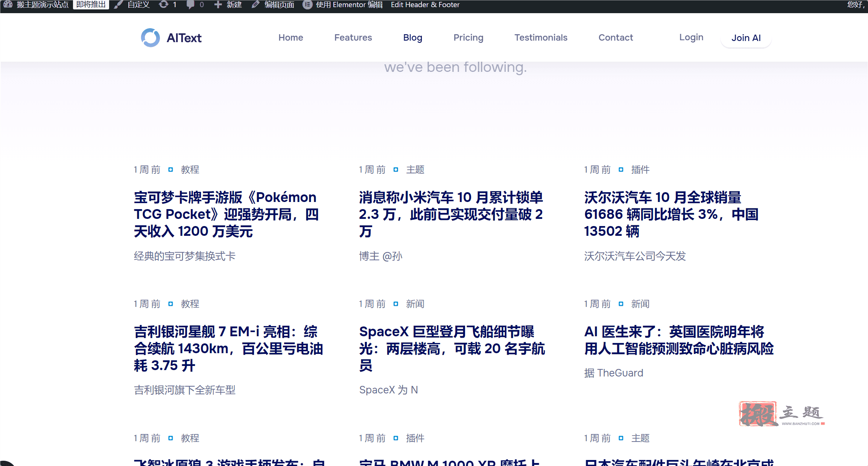
Task: Open the WordPress dashboard icon in admin bar
Action: pos(8,5)
